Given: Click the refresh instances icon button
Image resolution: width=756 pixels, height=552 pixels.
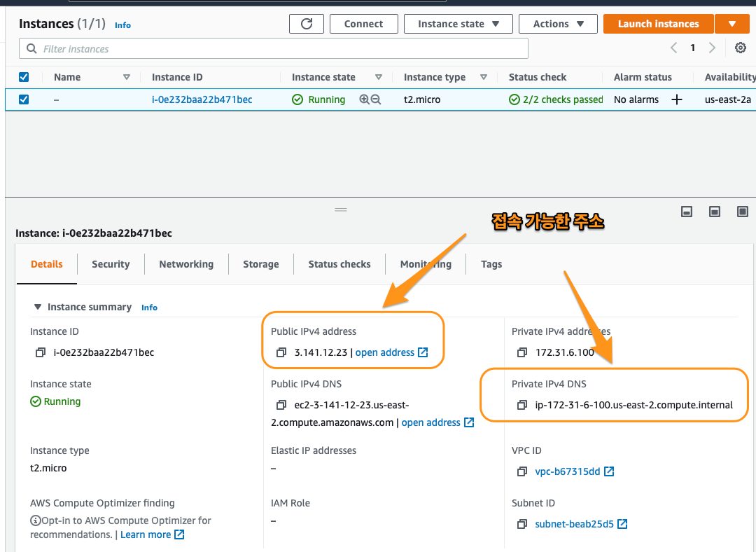Looking at the screenshot, I should pyautogui.click(x=307, y=24).
